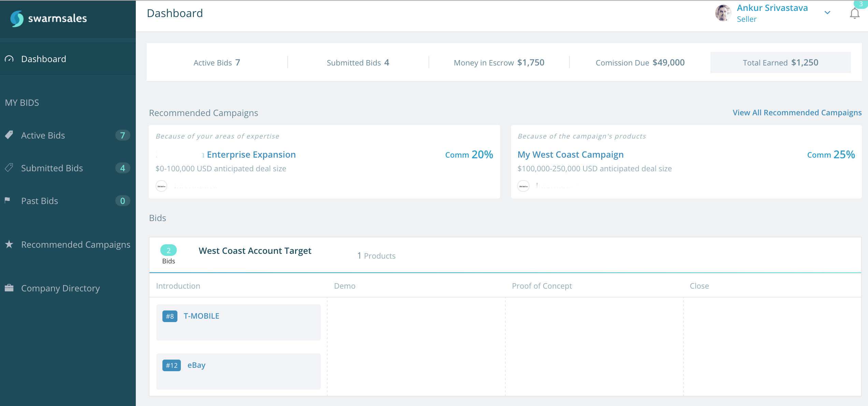
Task: Click Ankur Srivastava's profile picture
Action: [723, 13]
